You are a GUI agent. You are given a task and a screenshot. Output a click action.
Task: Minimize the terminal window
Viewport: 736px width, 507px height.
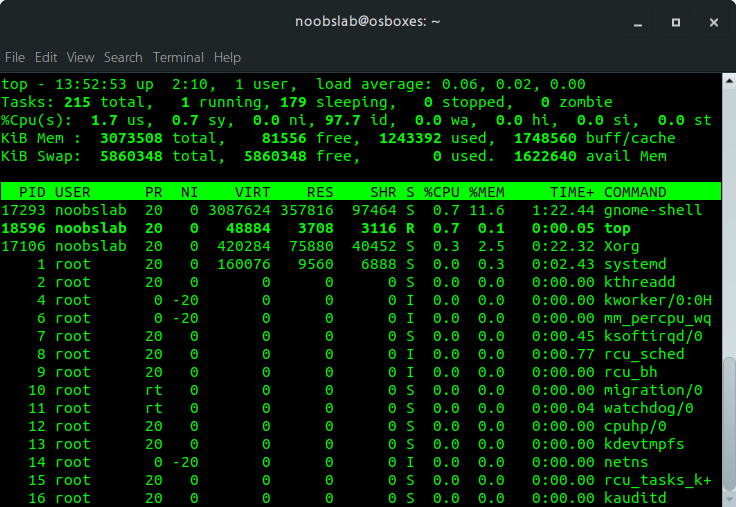click(x=638, y=23)
